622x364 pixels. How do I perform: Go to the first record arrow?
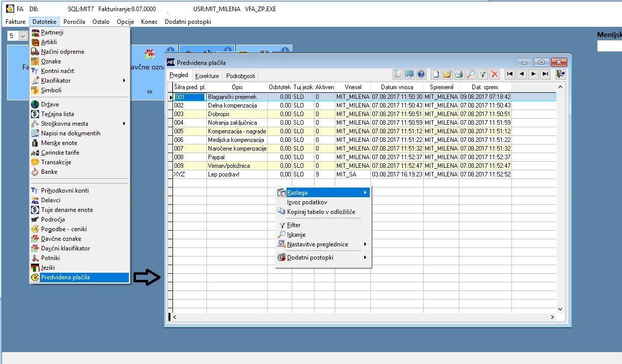[509, 75]
